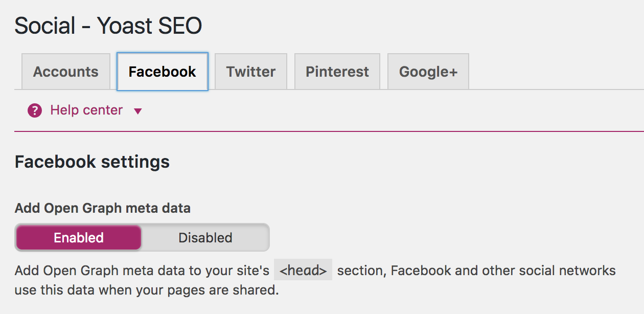Set Open Graph meta data to Disabled

tap(205, 238)
